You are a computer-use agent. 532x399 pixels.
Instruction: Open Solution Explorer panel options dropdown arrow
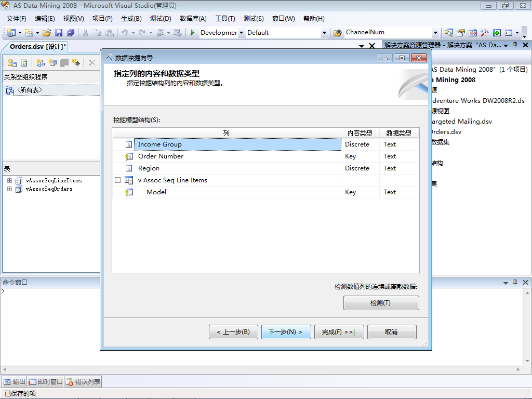pos(506,46)
